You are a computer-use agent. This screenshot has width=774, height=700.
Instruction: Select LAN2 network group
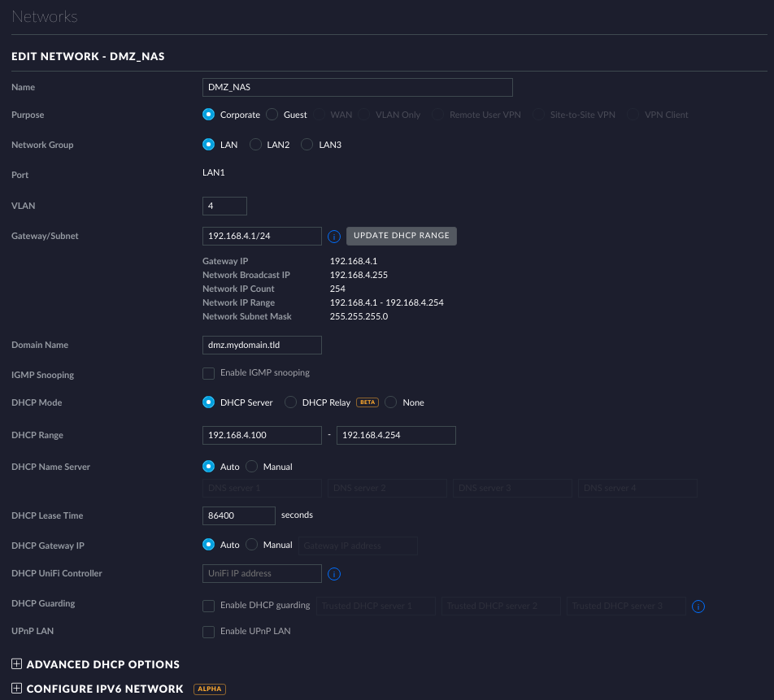[255, 145]
